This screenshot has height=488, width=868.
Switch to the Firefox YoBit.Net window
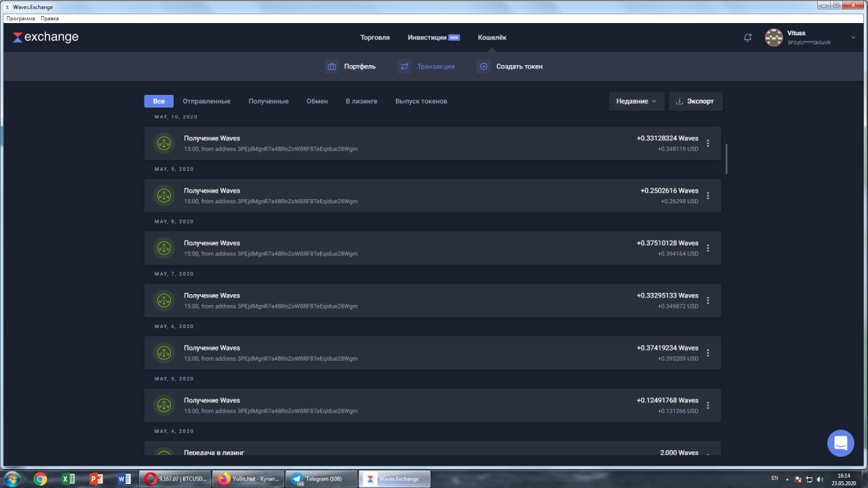coord(248,479)
